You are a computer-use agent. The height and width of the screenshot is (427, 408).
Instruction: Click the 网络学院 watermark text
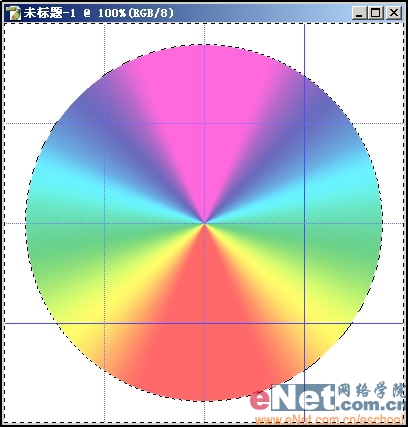point(371,391)
